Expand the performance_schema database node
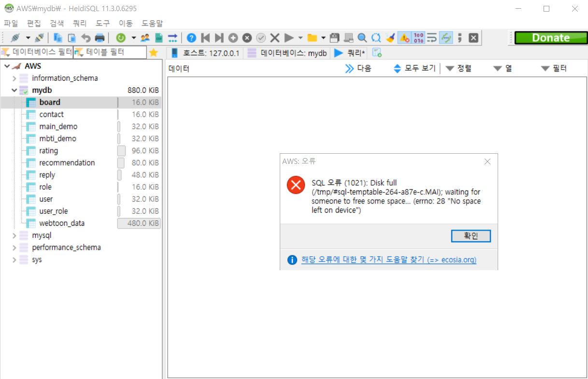The height and width of the screenshot is (379, 588). pyautogui.click(x=14, y=248)
